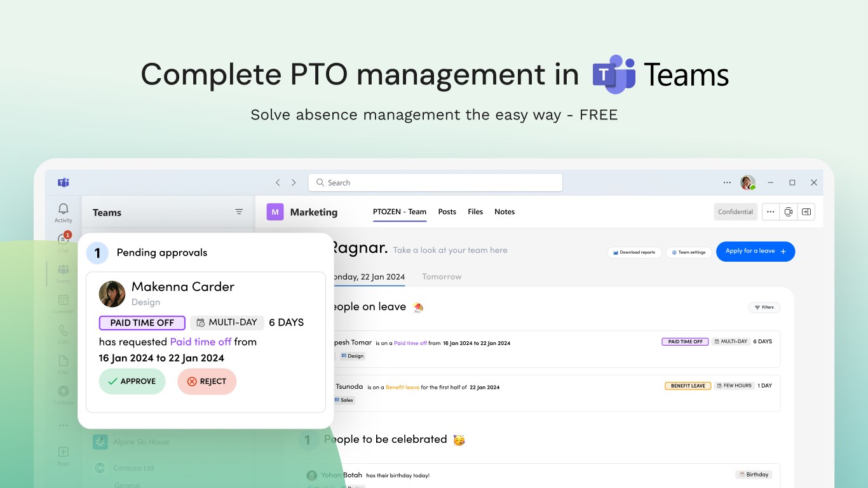This screenshot has height=488, width=868.
Task: Select the Monday, 22 Jan 2024 tab
Action: pos(369,276)
